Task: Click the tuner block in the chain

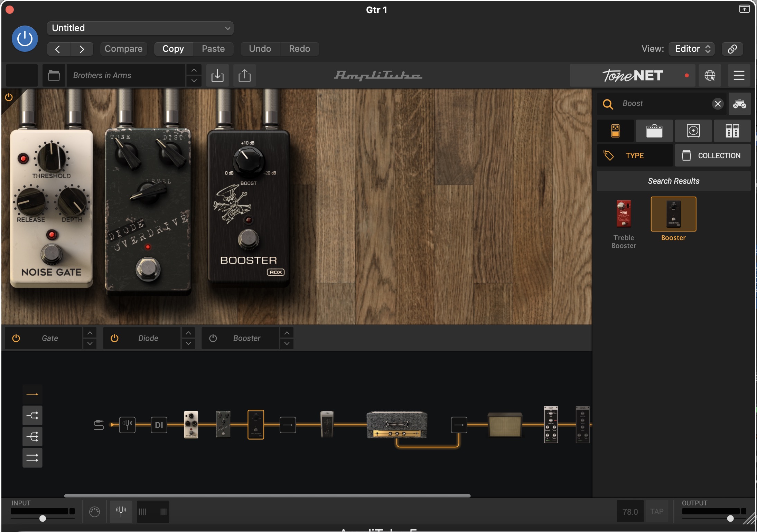Action: 127,425
